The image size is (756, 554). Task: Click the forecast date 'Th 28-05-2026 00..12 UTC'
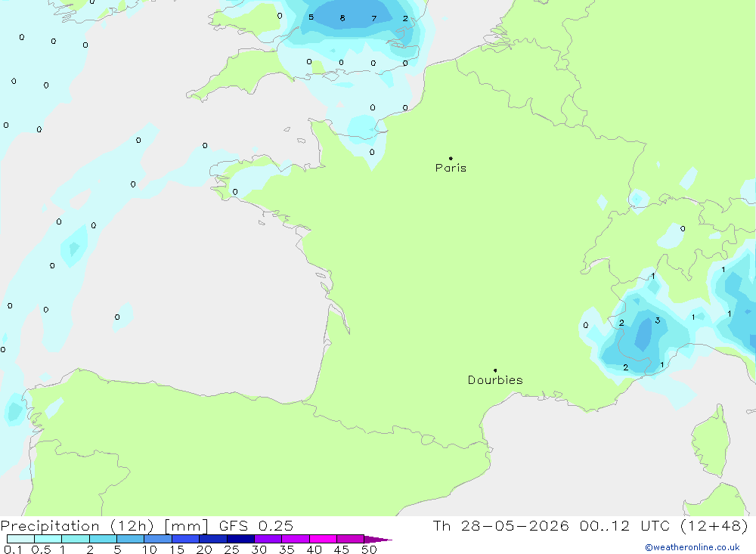(553, 525)
